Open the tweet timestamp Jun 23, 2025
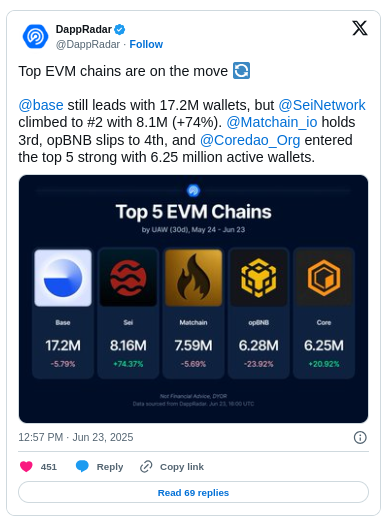This screenshot has height=524, width=392. pos(76,437)
